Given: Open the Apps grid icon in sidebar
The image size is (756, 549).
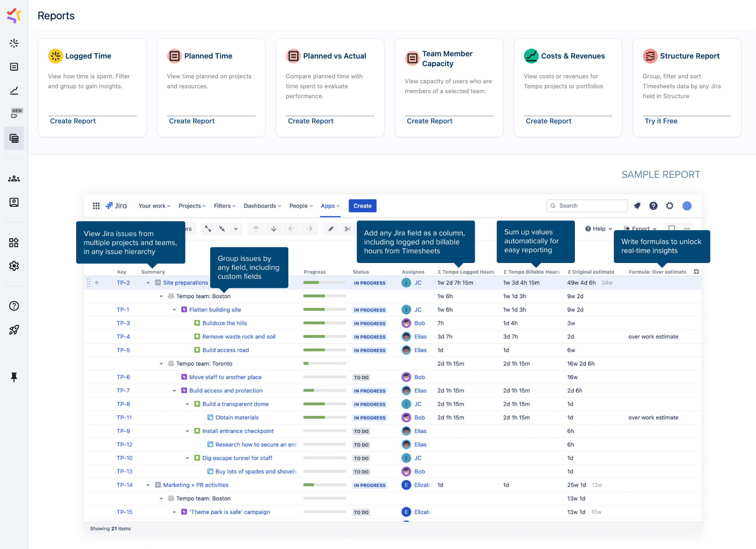Looking at the screenshot, I should [x=14, y=243].
